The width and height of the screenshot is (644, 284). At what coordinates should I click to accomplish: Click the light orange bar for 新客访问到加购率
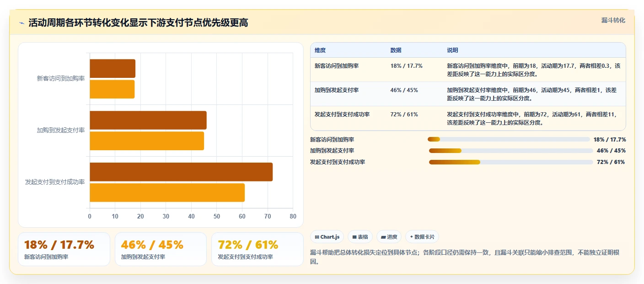[x=112, y=89]
